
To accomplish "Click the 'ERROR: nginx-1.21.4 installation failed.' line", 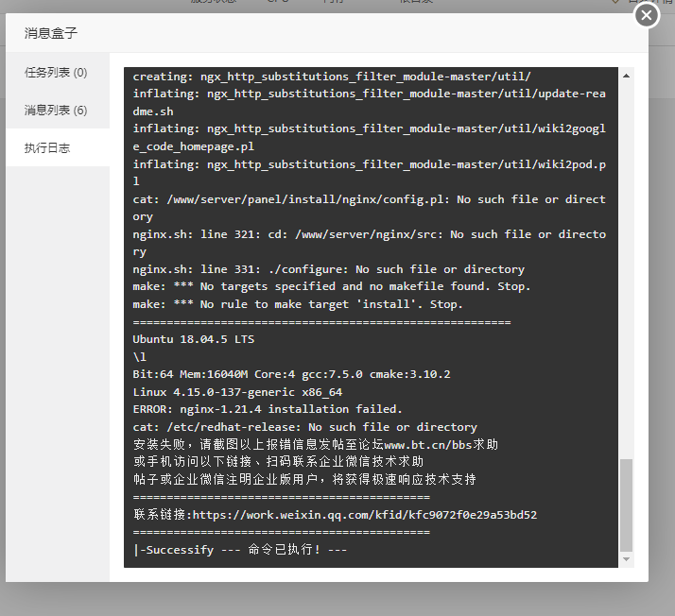I will click(268, 409).
